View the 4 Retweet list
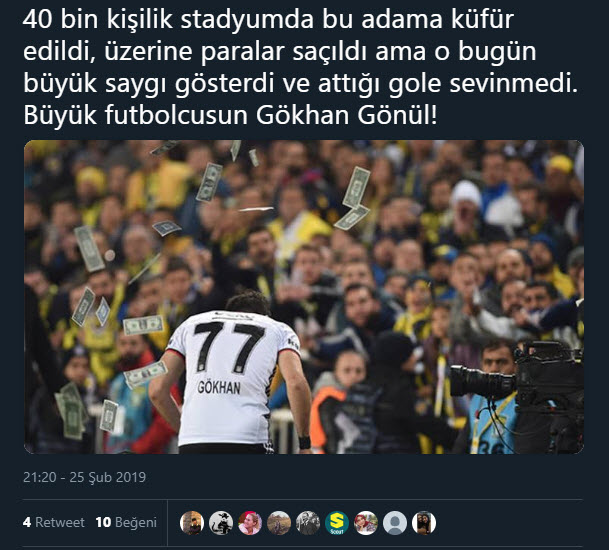 coord(54,522)
